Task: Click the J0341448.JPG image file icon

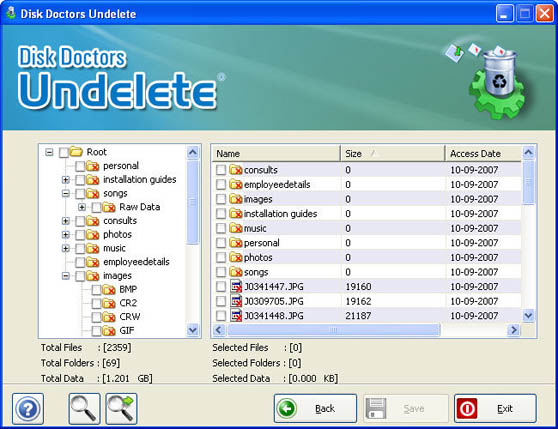Action: pos(236,316)
